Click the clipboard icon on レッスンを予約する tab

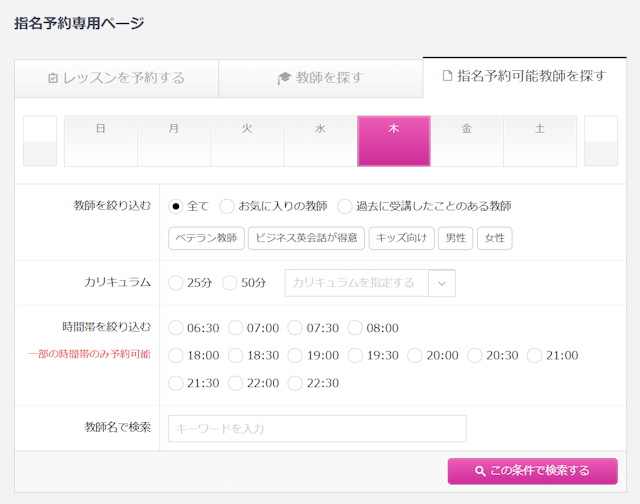(53, 78)
